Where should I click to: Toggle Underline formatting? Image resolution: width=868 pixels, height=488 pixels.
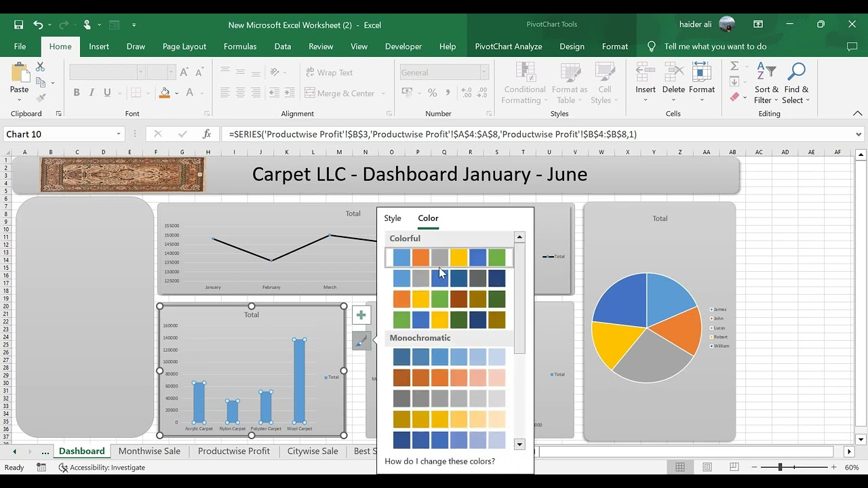108,93
